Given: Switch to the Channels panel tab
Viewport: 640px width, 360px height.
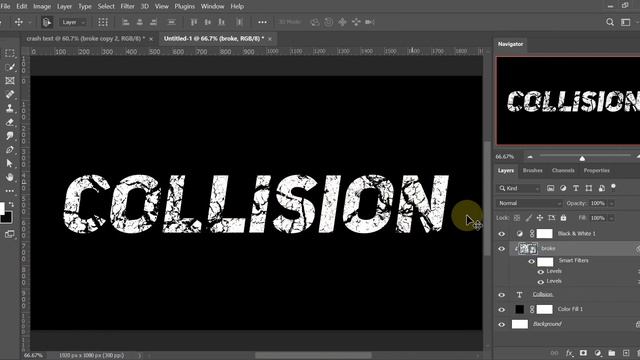Looking at the screenshot, I should pos(563,170).
